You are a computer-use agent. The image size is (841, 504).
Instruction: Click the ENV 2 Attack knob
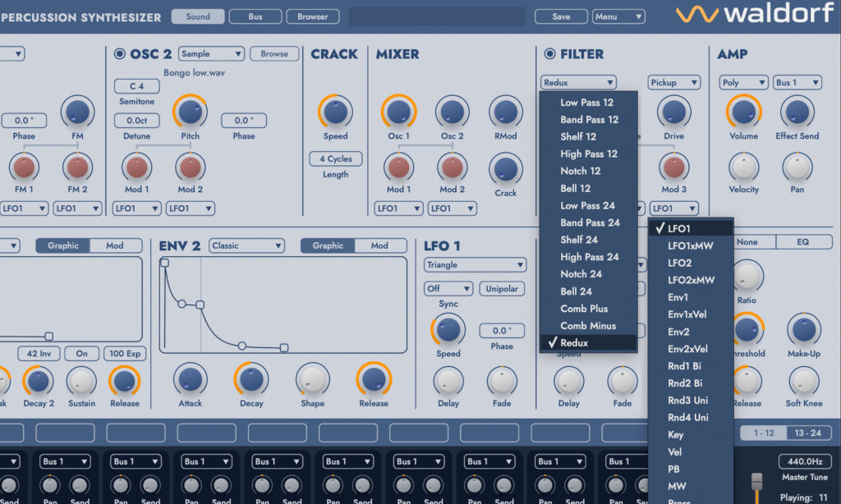coord(190,379)
